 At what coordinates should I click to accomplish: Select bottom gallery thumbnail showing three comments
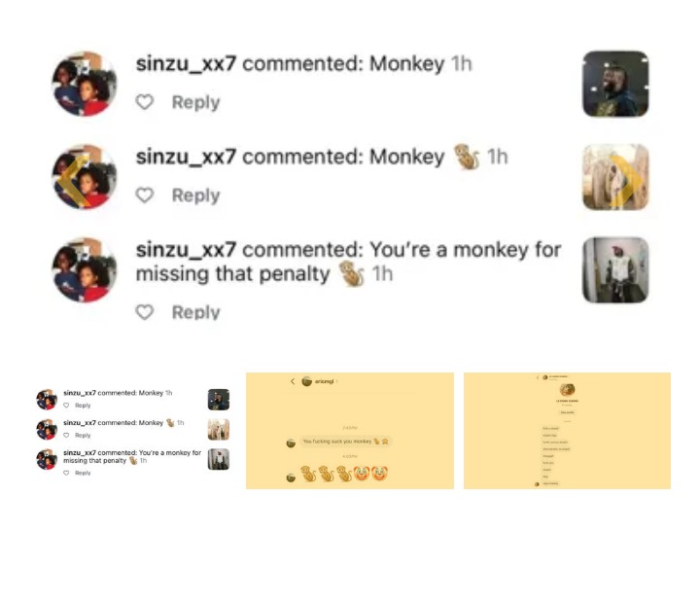coord(132,431)
